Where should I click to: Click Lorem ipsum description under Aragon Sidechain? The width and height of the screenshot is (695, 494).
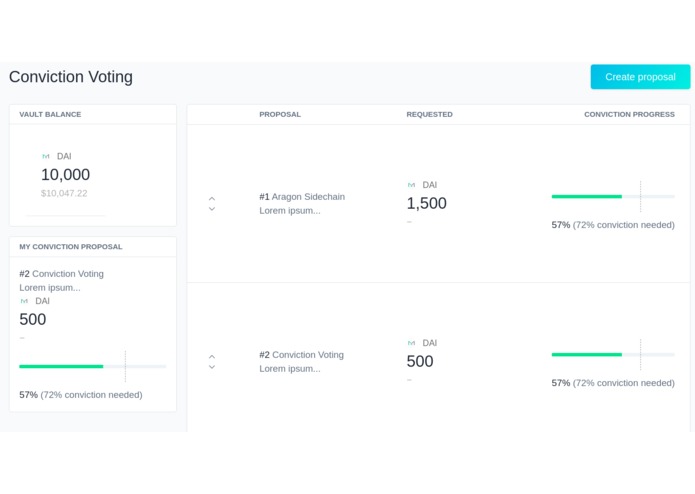(x=290, y=210)
